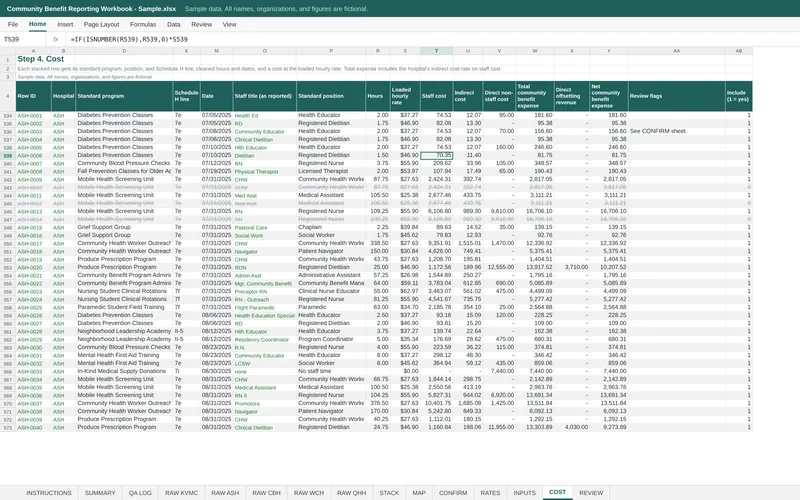Screen dimensions: 800x500
Task: Select the 'LCSW' staff title cell
Action: click(x=264, y=364)
